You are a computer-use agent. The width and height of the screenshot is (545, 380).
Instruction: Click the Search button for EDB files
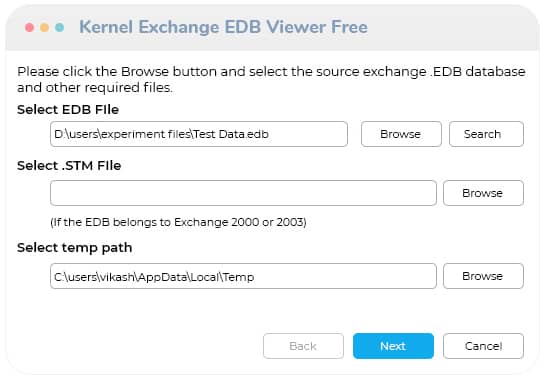[x=486, y=134]
